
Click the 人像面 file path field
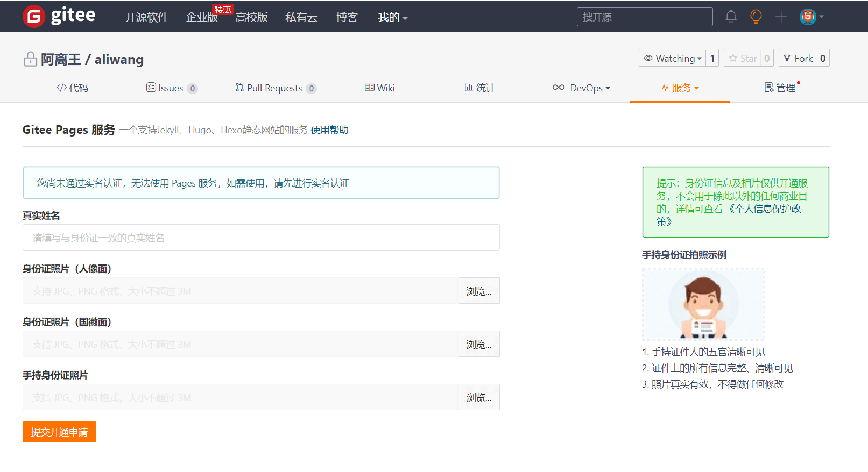[x=240, y=291]
